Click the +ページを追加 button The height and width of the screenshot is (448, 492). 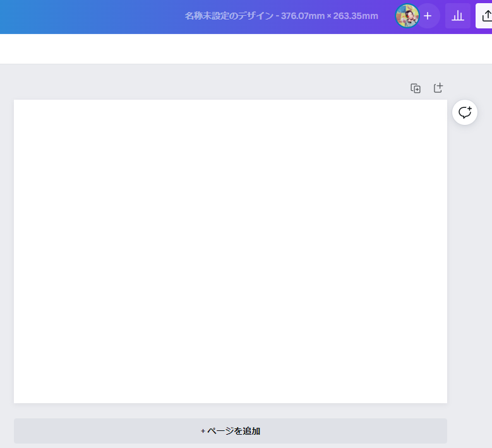coord(231,431)
